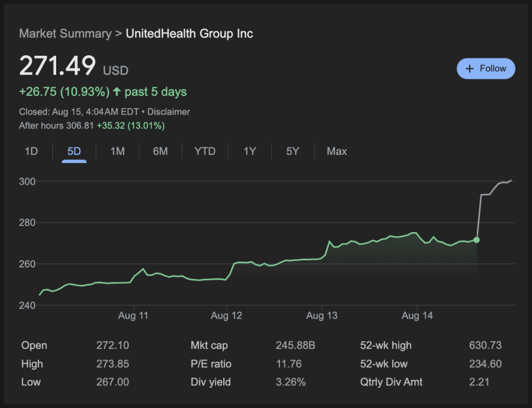
Task: Open the 5Y chart range
Action: (293, 151)
